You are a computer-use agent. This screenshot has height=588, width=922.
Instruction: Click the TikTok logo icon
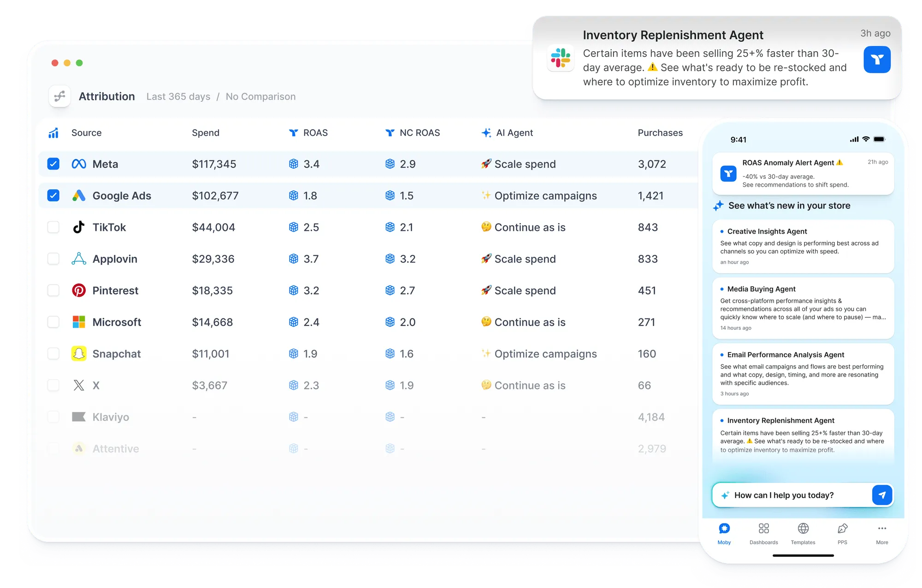(79, 227)
